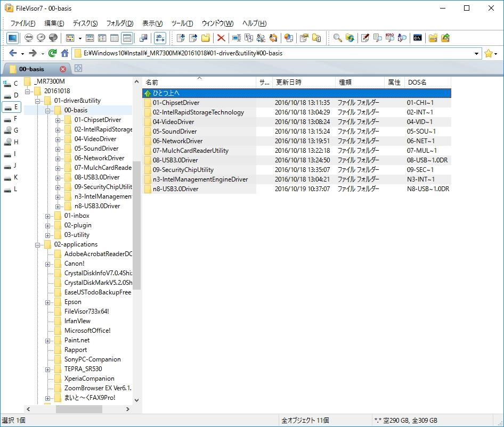Click the copy file icon with plus sign
Image resolution: width=504 pixels, height=427 pixels.
pyautogui.click(x=181, y=38)
